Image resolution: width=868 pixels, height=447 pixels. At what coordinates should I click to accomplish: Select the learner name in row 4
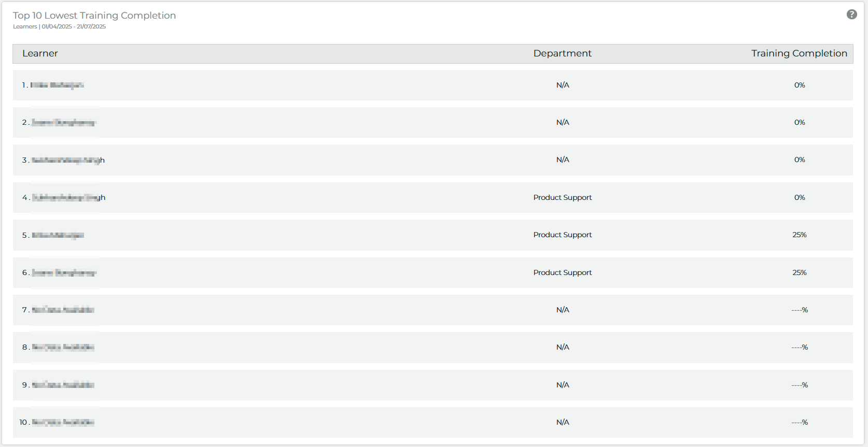pyautogui.click(x=68, y=197)
